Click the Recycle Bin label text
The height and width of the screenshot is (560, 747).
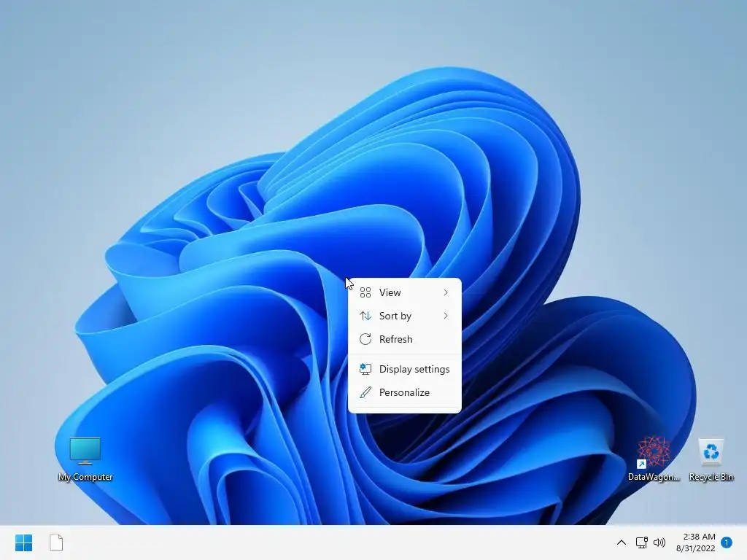click(711, 477)
